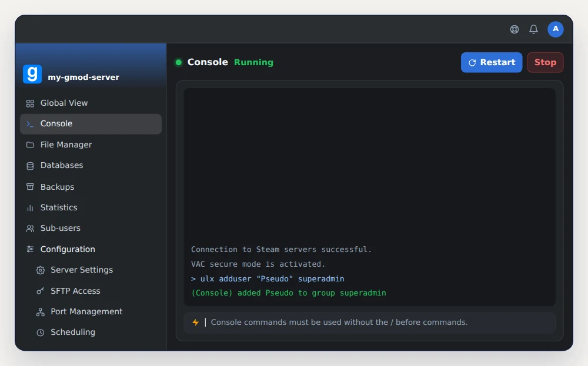This screenshot has height=366, width=588.
Task: Click the SFTP Access key icon
Action: [41, 291]
